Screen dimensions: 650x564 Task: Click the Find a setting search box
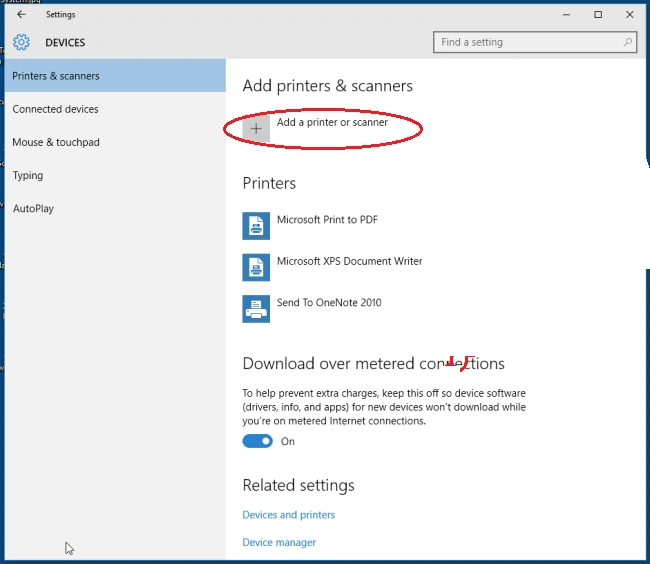point(535,42)
